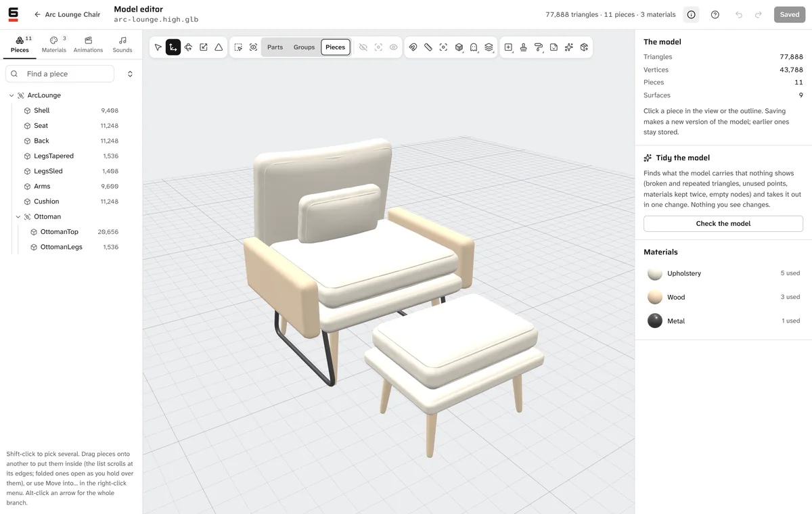Select the Arms piece row

71,187
